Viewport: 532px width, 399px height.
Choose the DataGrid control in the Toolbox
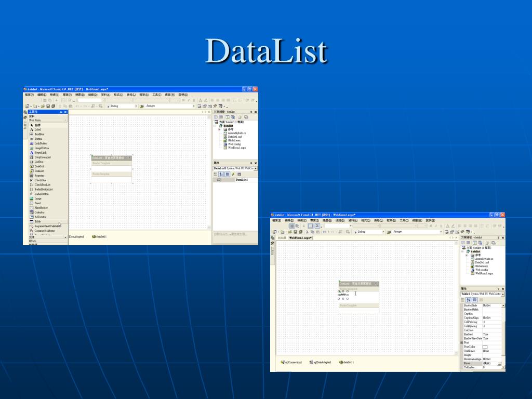(x=37, y=166)
